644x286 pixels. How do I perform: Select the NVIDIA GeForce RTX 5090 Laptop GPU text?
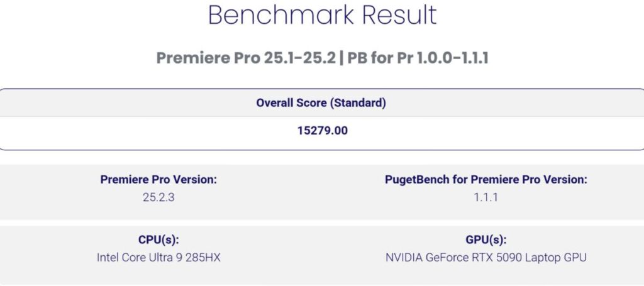[486, 256]
